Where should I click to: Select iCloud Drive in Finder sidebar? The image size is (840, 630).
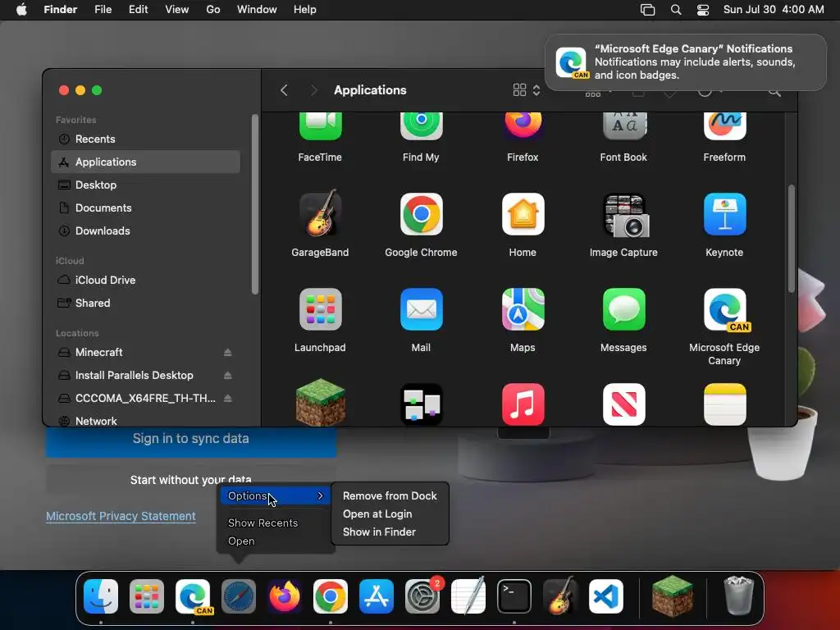pos(145,281)
